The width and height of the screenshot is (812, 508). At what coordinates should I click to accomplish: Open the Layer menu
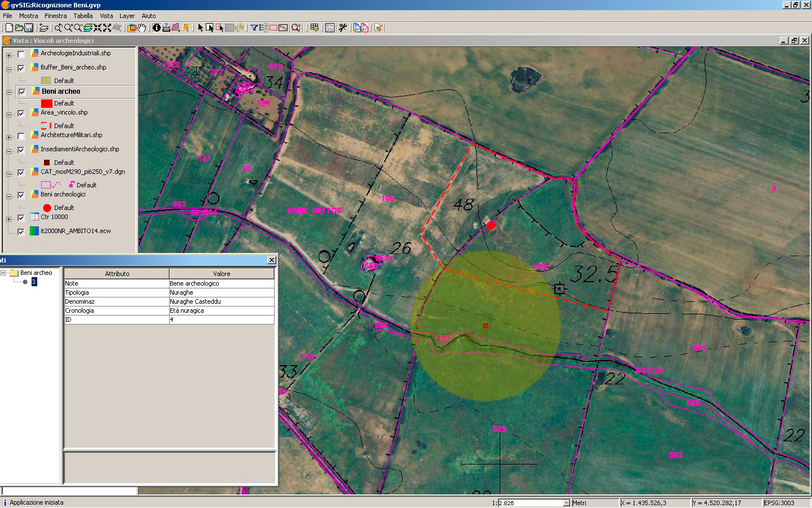127,16
